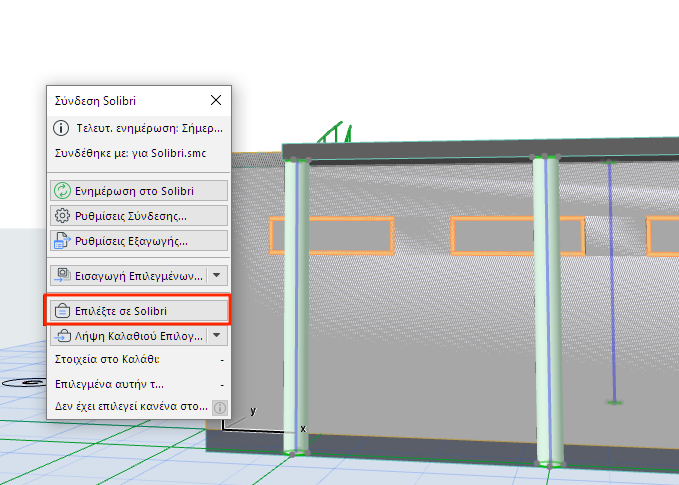The image size is (679, 485).
Task: Click Εισαγωγή Επιλεγμένων button
Action: (x=129, y=276)
